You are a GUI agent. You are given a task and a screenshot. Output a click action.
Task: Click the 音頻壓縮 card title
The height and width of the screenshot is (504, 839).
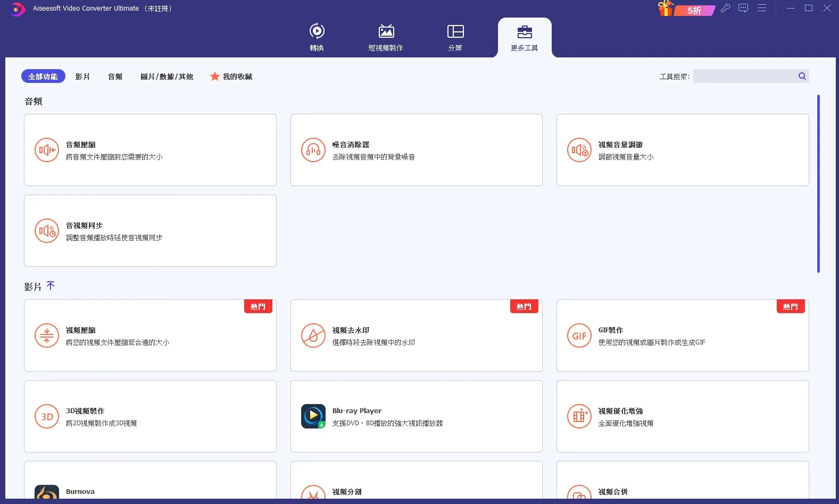(x=81, y=145)
